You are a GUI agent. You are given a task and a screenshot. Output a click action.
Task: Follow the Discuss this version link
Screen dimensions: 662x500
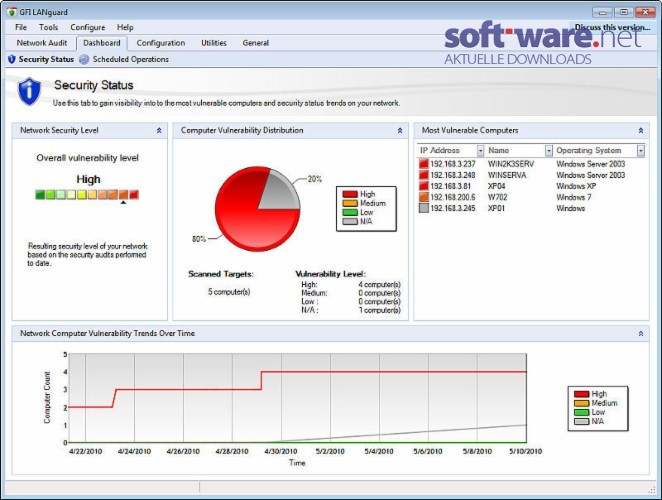coord(612,27)
